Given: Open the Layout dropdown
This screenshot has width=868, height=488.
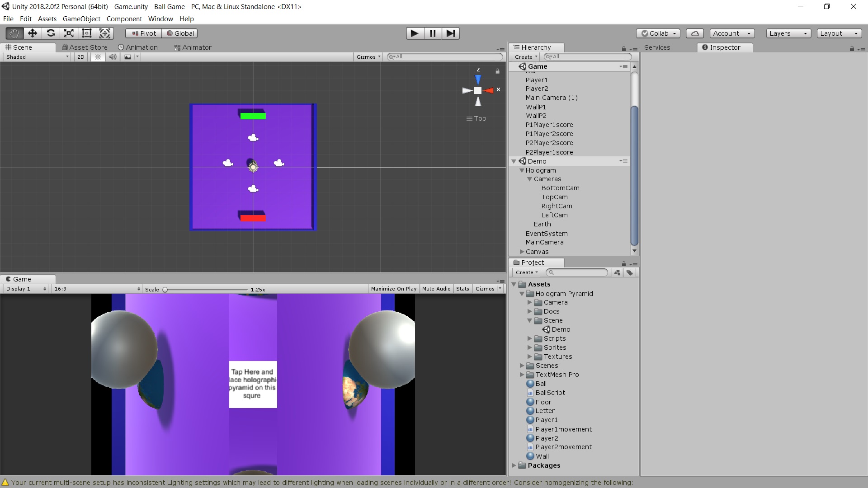Looking at the screenshot, I should (x=839, y=33).
